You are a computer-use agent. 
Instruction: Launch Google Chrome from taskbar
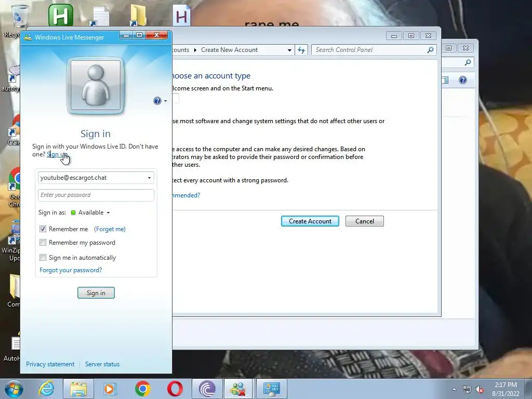(142, 389)
